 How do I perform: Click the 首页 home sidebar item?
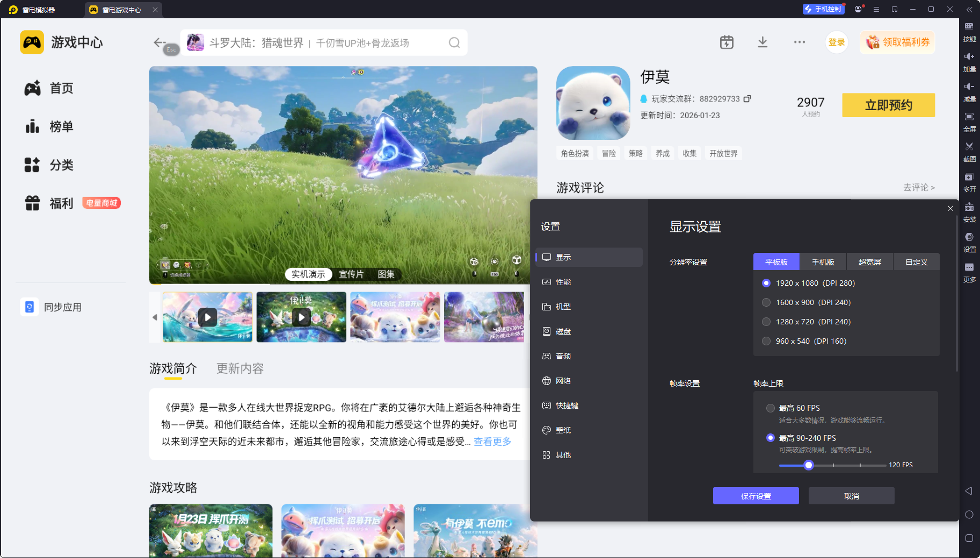click(x=49, y=88)
